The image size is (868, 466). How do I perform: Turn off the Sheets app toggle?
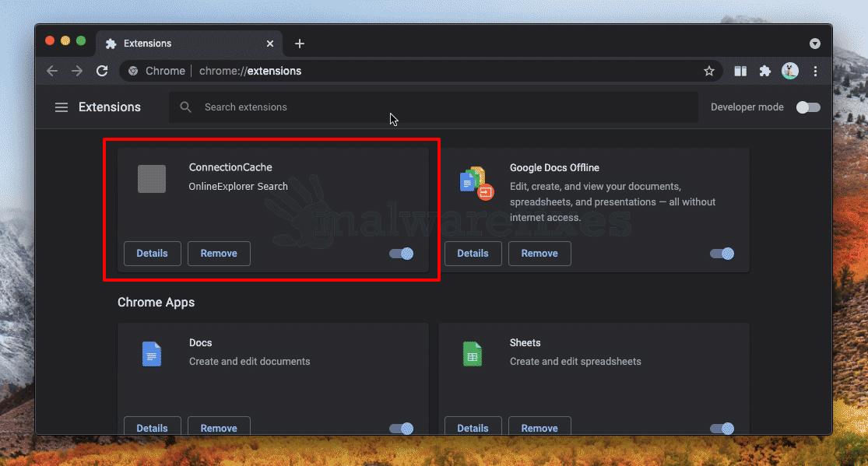(x=722, y=429)
